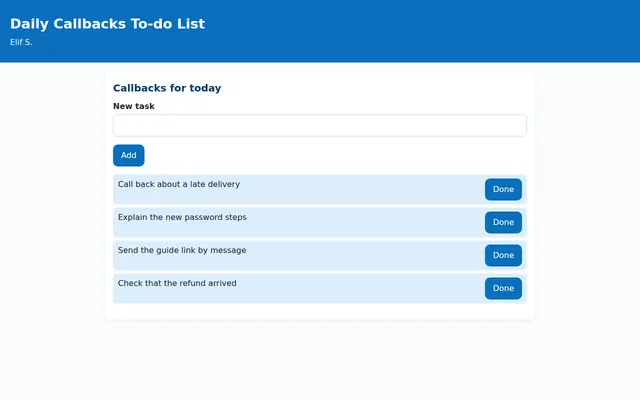Click the 'New task' label
The image size is (640, 400).
(133, 106)
